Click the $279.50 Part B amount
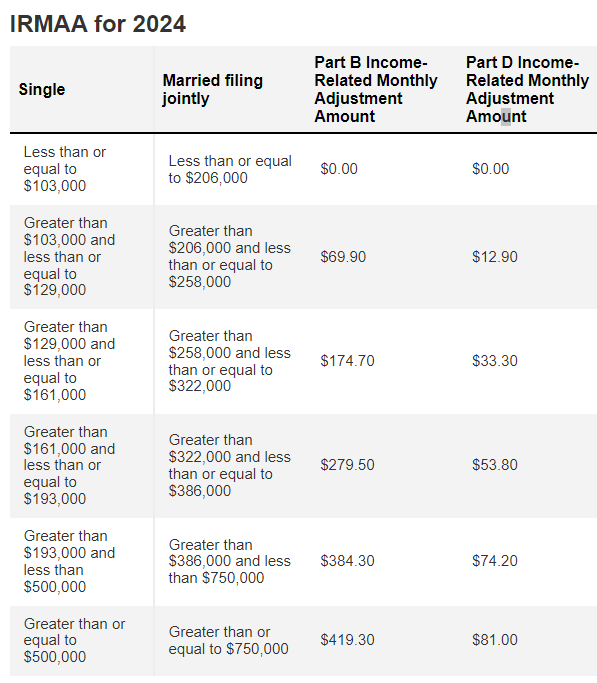Image resolution: width=597 pixels, height=683 pixels. pyautogui.click(x=347, y=465)
